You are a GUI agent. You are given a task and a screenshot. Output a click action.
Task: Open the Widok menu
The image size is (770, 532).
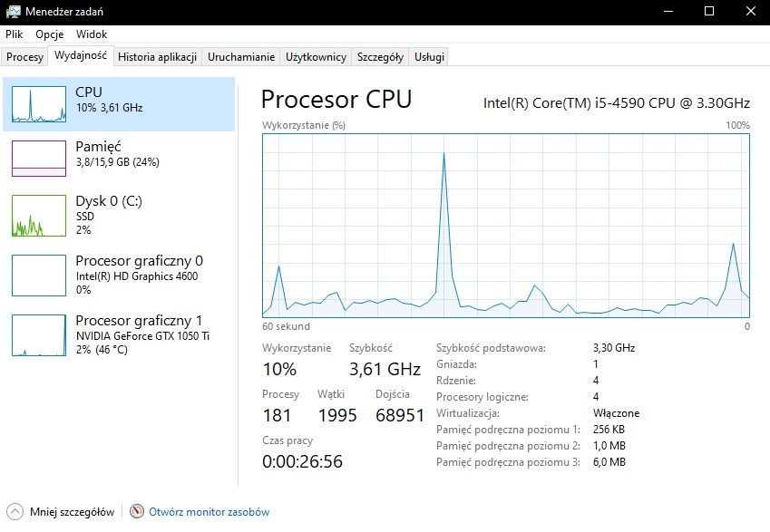pyautogui.click(x=92, y=34)
